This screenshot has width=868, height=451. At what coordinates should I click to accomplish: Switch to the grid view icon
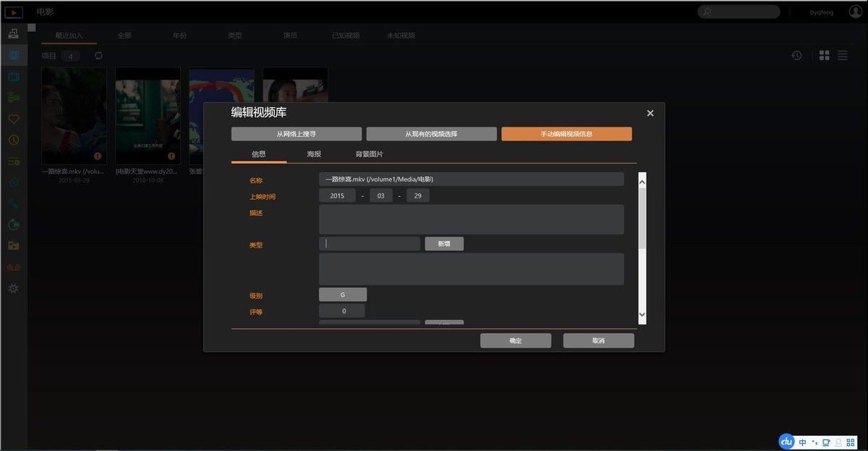coord(825,56)
